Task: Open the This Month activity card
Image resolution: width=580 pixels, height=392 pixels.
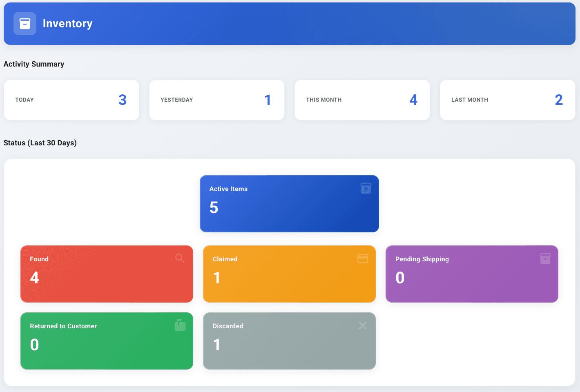Action: tap(362, 100)
